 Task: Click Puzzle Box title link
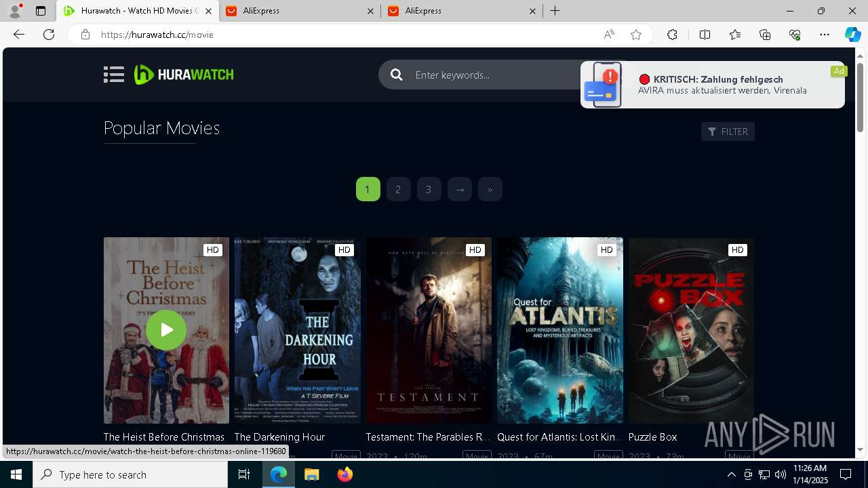click(652, 437)
